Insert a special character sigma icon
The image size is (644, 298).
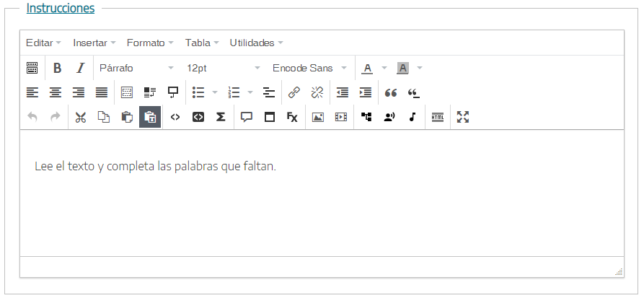click(x=221, y=117)
